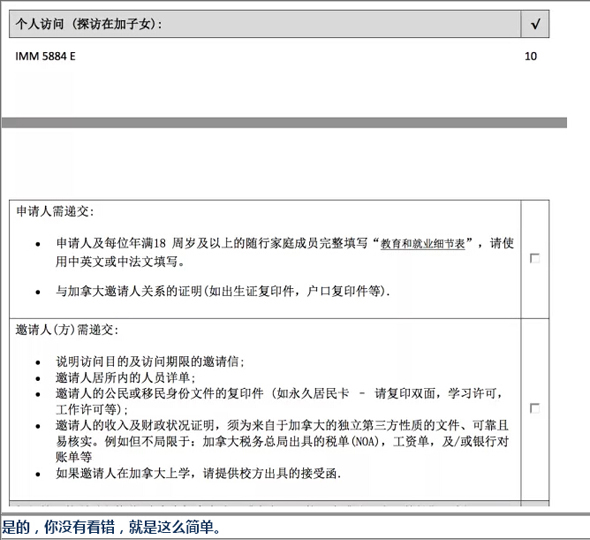Screen dimensions: 590x540
Task: Select the 个人访问（探访在加子女） header
Action: [x=89, y=24]
